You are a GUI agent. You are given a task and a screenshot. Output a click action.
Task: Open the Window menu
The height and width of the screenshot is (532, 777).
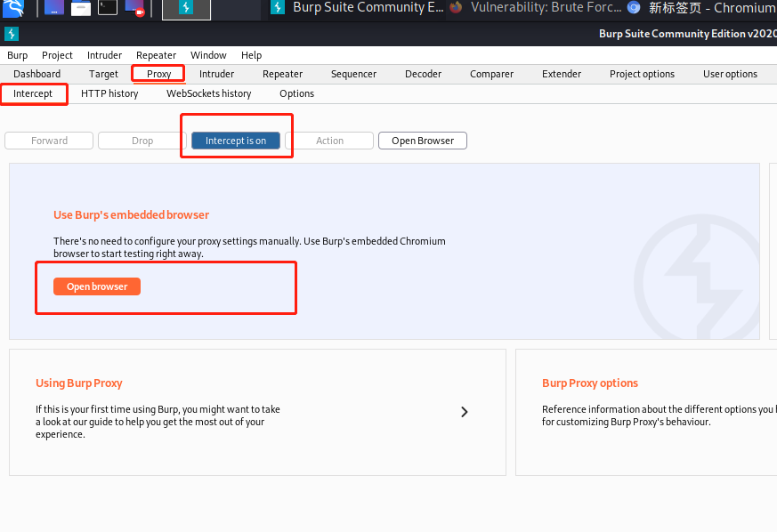208,55
